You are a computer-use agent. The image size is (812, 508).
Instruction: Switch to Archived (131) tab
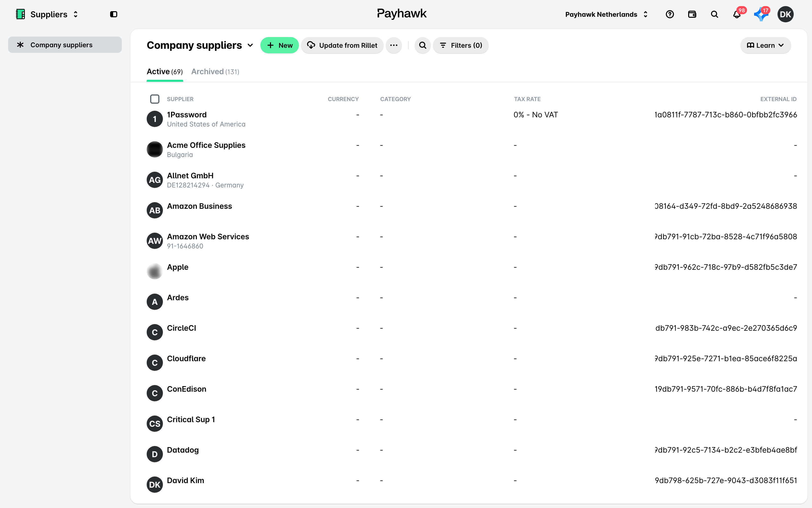point(215,72)
